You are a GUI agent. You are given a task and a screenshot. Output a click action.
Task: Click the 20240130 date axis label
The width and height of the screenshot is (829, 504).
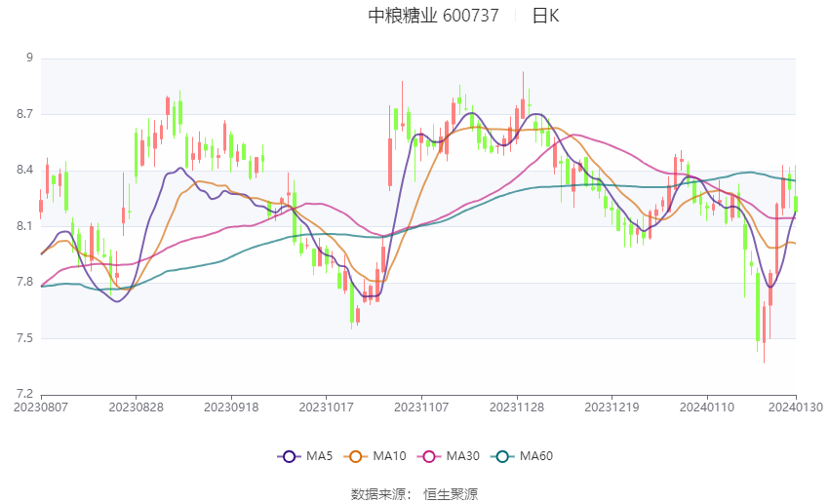coord(796,406)
